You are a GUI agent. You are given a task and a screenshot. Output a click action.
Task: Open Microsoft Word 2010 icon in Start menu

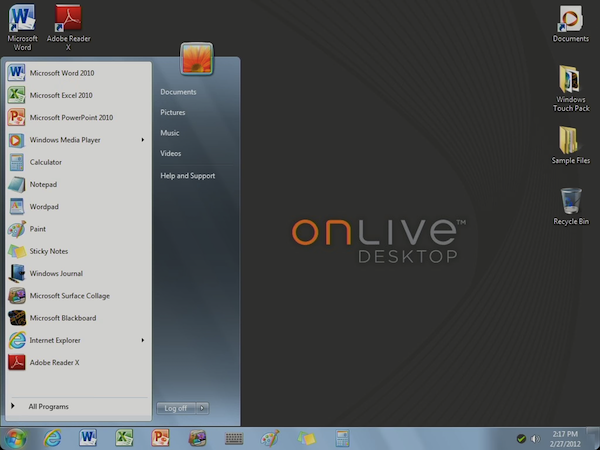(16, 73)
